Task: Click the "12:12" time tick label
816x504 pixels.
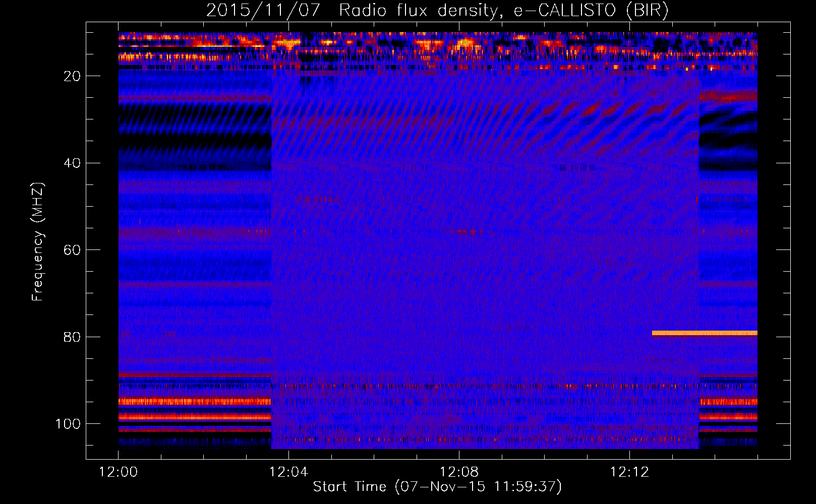Action: pyautogui.click(x=629, y=472)
